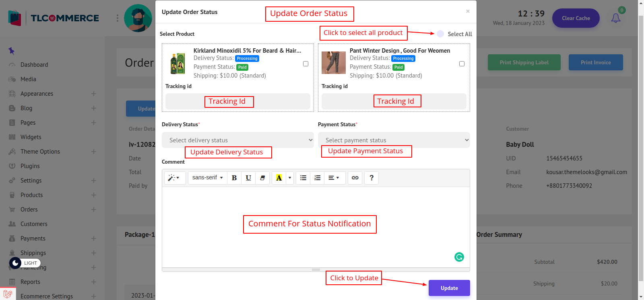Check the Pant Winter Design product checkbox
The width and height of the screenshot is (644, 300).
pyautogui.click(x=462, y=64)
